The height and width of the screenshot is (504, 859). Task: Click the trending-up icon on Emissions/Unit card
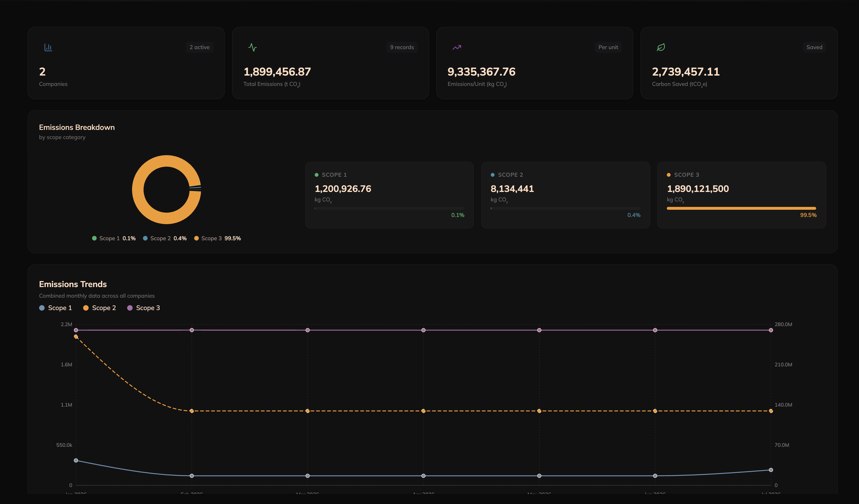pyautogui.click(x=457, y=47)
